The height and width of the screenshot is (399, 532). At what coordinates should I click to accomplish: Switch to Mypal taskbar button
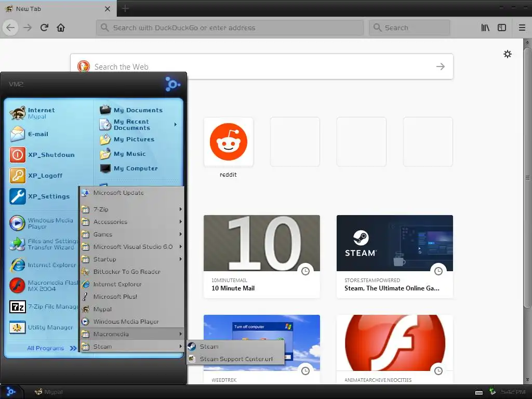pos(49,392)
